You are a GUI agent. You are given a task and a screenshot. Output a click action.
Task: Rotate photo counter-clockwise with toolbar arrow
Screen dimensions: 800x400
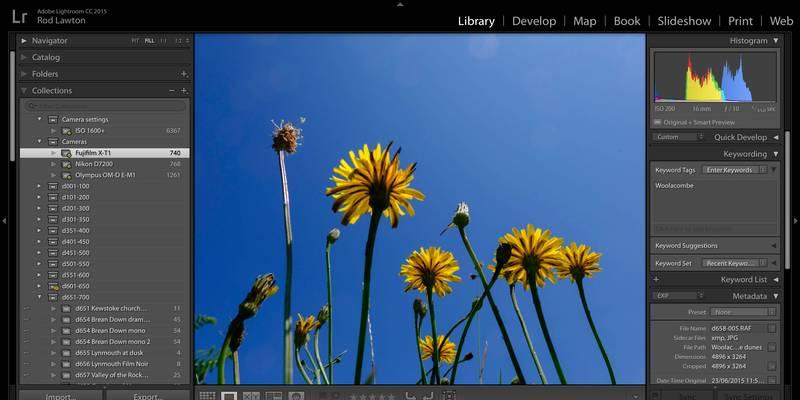click(411, 396)
